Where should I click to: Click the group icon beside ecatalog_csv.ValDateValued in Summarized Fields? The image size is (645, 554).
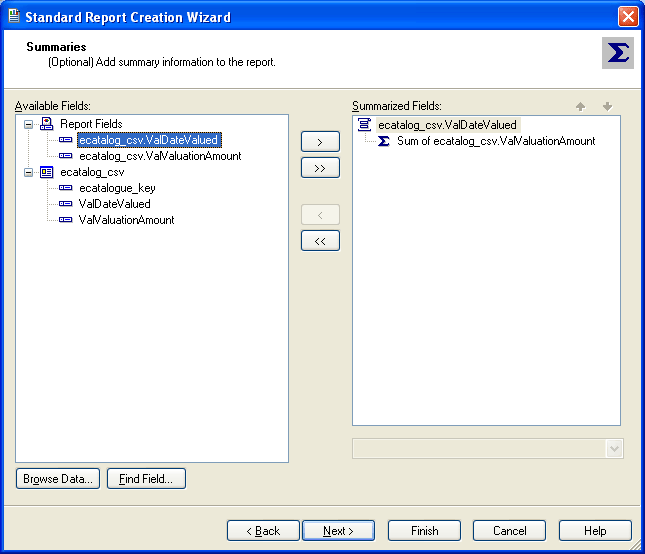pyautogui.click(x=365, y=125)
